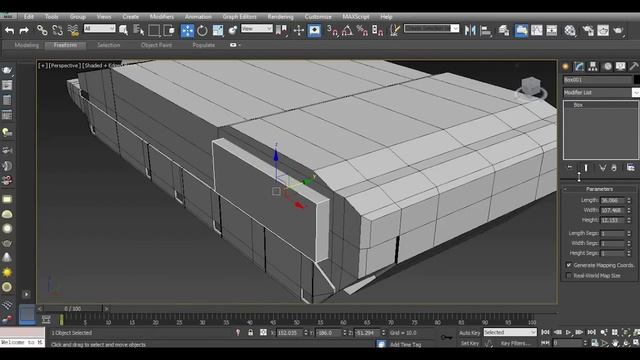Viewport: 640px width, 360px height.
Task: Click the Unlink Selection icon
Action: click(x=58, y=30)
